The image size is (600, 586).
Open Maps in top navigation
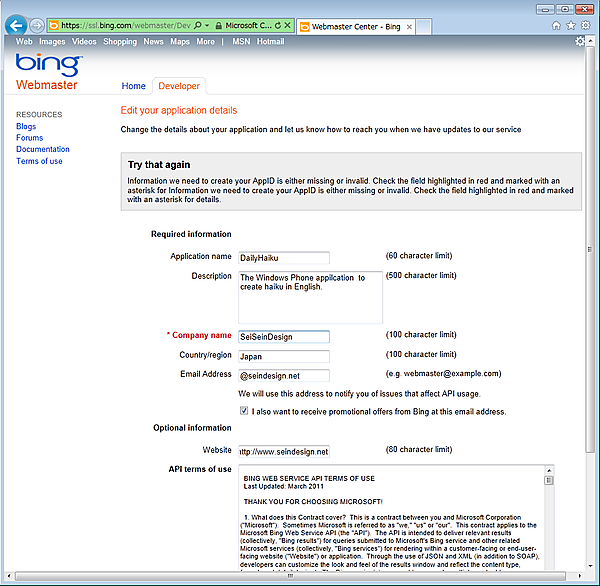pos(180,41)
